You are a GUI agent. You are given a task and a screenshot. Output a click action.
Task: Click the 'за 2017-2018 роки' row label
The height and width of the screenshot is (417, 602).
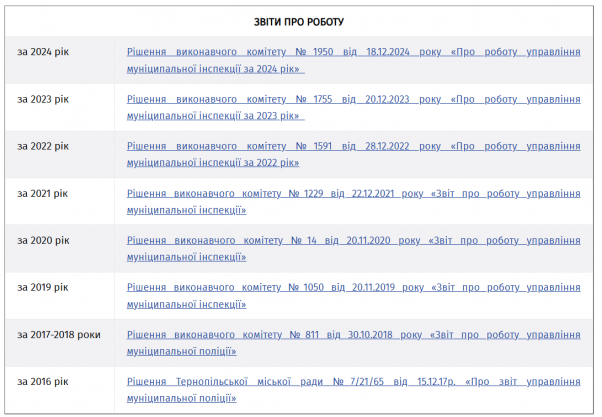click(x=59, y=334)
